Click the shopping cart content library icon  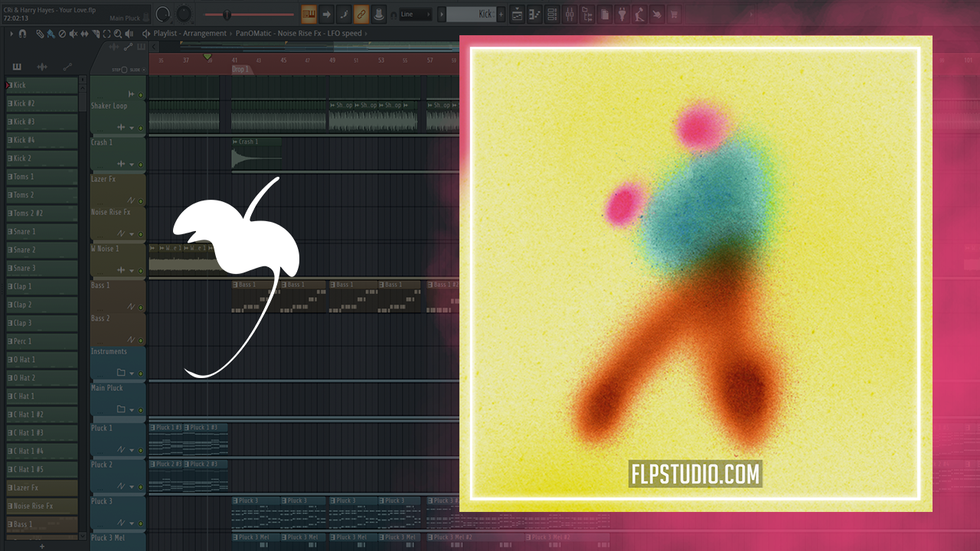[x=674, y=14]
